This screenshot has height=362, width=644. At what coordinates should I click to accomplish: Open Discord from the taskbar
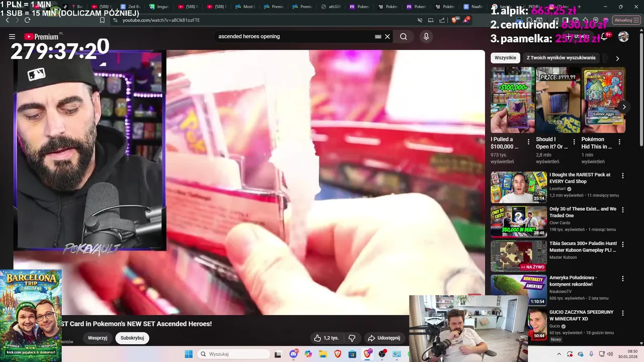coord(294,354)
